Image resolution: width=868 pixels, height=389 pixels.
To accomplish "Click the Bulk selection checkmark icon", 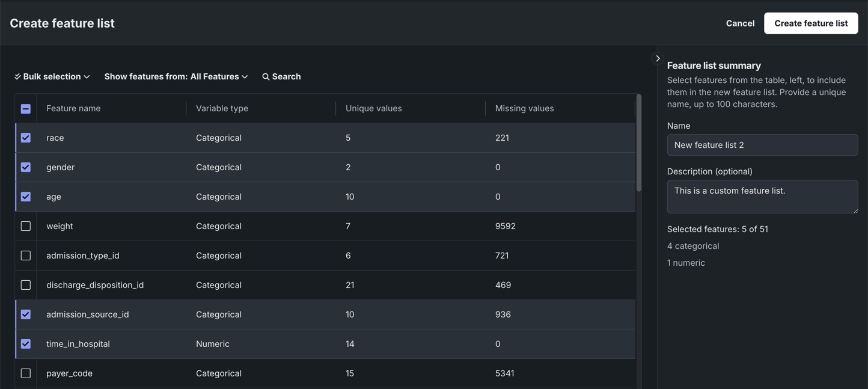I will (17, 77).
